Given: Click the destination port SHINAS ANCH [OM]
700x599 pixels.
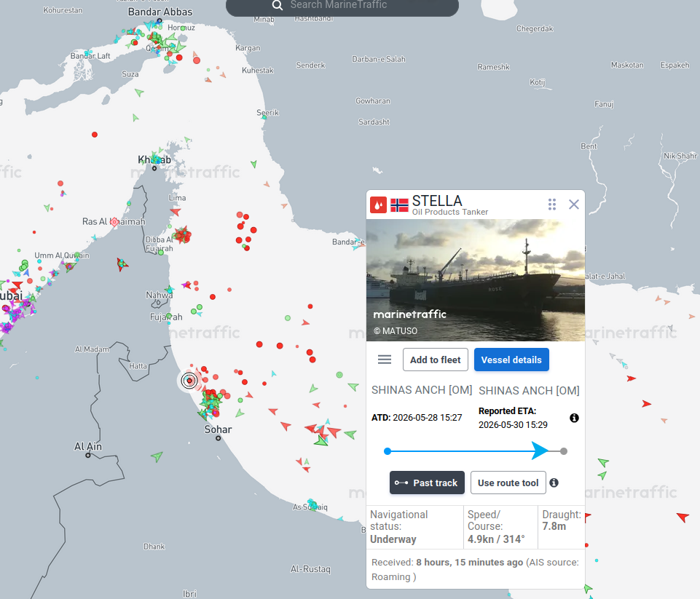Looking at the screenshot, I should coord(529,391).
